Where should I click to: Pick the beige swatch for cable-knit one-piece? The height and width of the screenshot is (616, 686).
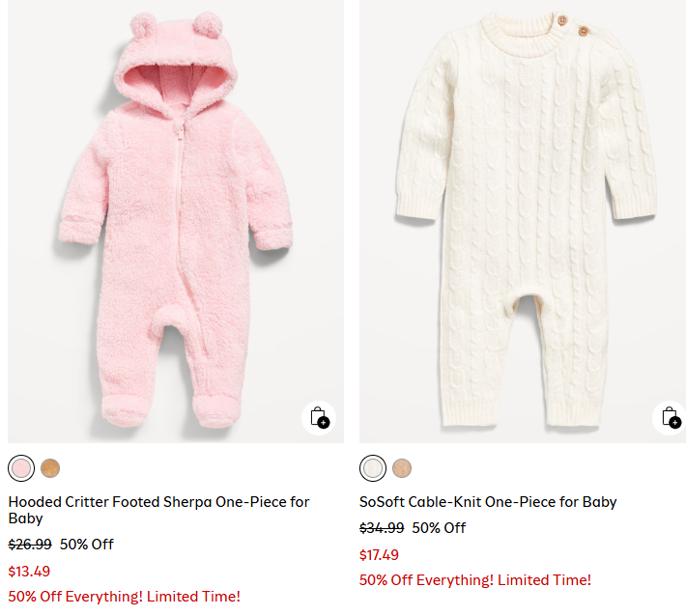(402, 468)
